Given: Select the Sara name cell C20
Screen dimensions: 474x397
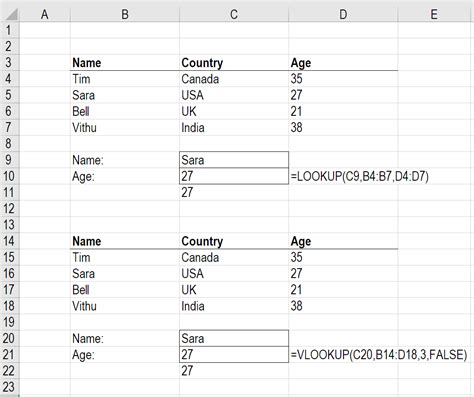Looking at the screenshot, I should point(234,338).
